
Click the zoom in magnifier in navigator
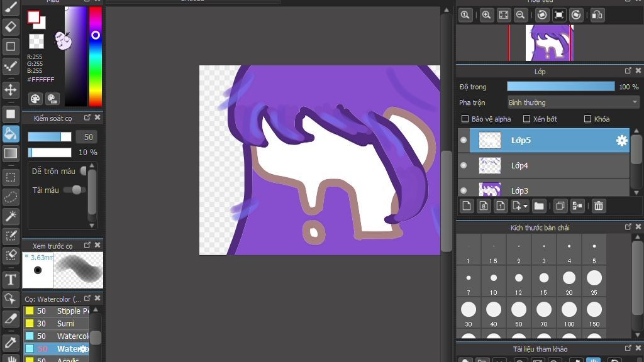coord(486,15)
